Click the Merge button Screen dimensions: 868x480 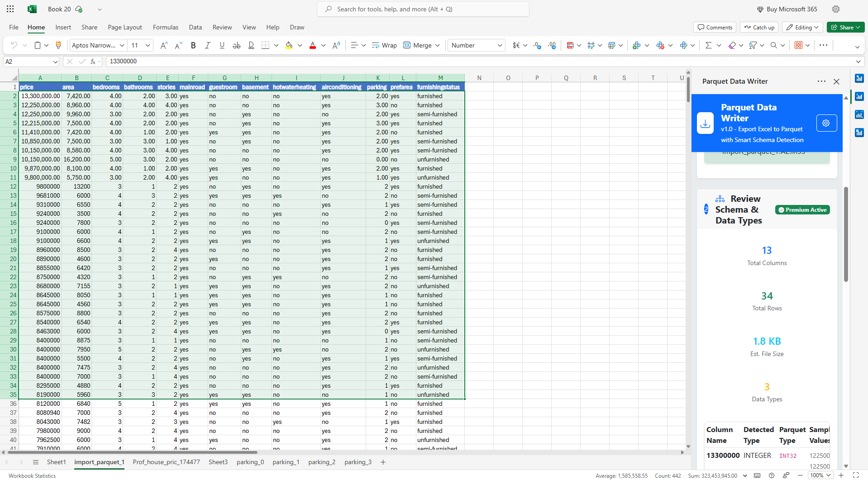(417, 45)
